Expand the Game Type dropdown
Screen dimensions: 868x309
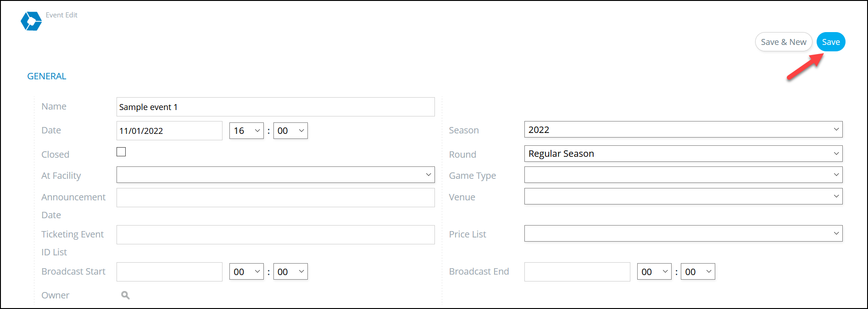pos(683,175)
